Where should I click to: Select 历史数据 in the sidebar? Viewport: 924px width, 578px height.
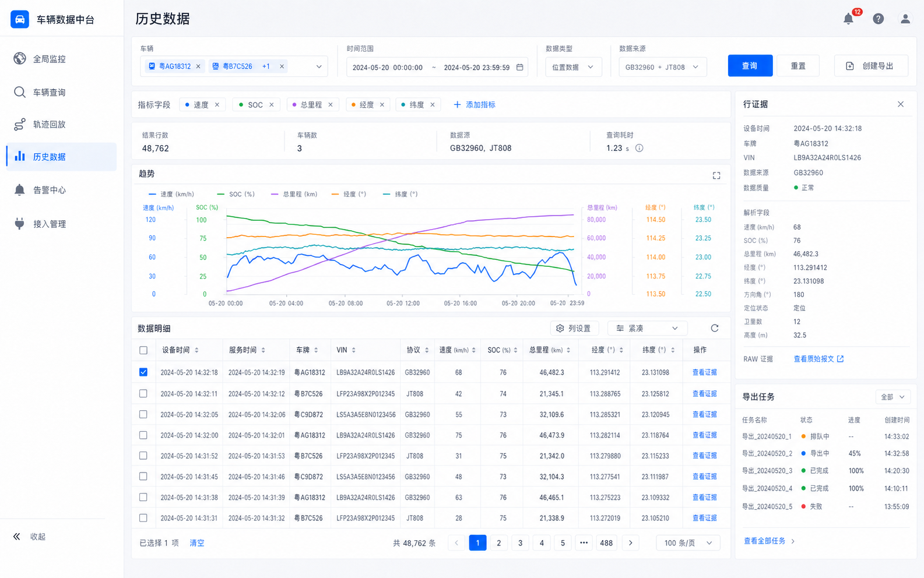tap(61, 157)
